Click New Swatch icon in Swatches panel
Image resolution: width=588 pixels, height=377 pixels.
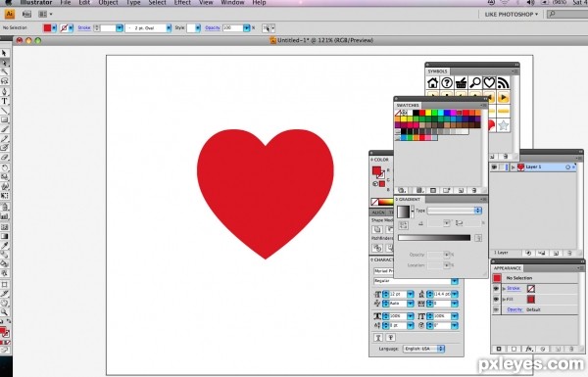coord(462,190)
